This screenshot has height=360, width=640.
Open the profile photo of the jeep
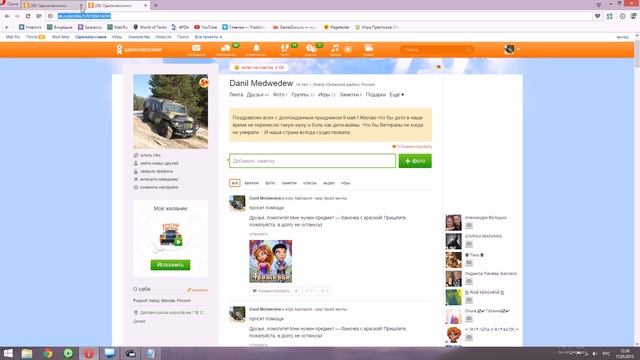[171, 111]
